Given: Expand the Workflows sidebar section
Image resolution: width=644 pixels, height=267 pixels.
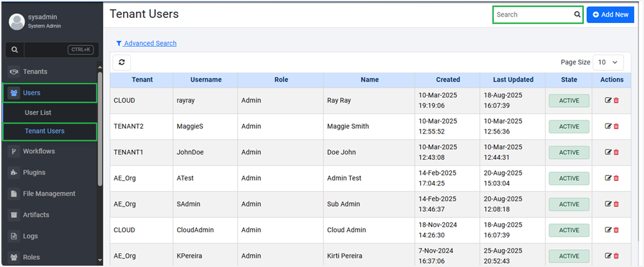Looking at the screenshot, I should [x=39, y=151].
